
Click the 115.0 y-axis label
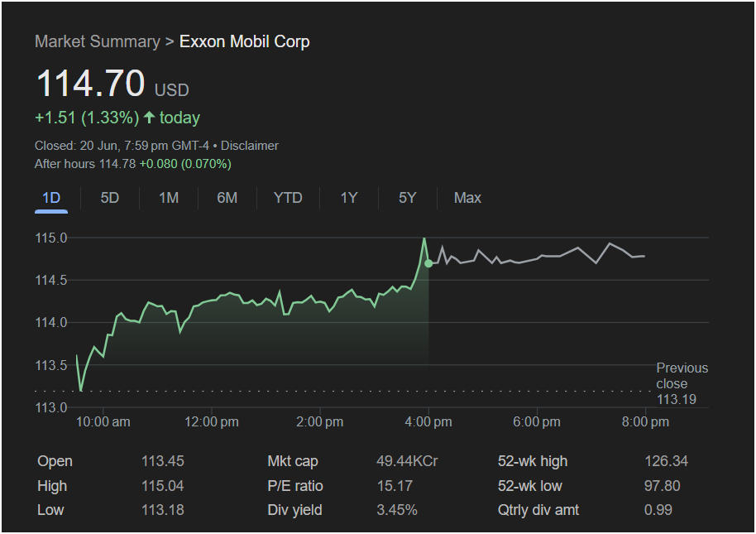coord(51,238)
